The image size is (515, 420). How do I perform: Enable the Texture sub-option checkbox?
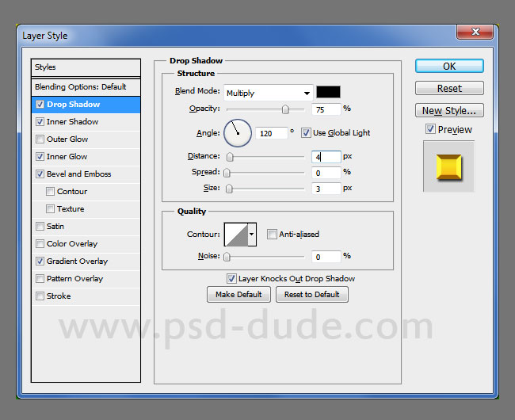coord(50,209)
